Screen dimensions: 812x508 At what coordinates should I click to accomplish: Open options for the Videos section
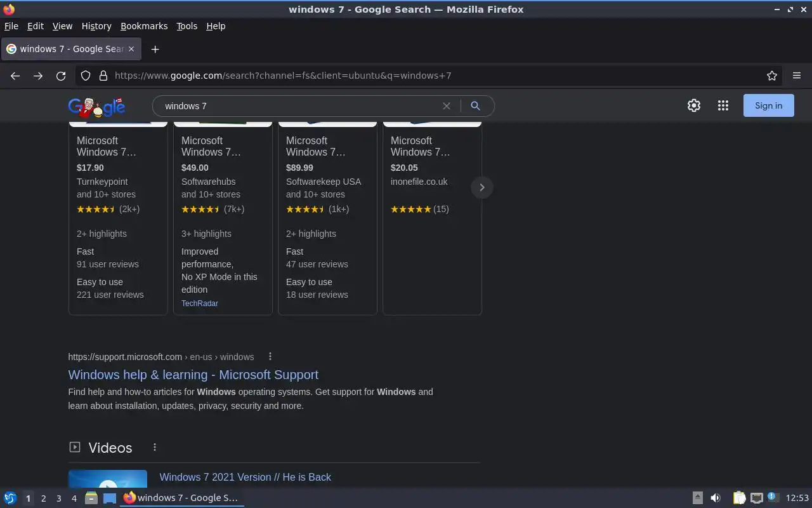[x=155, y=447]
